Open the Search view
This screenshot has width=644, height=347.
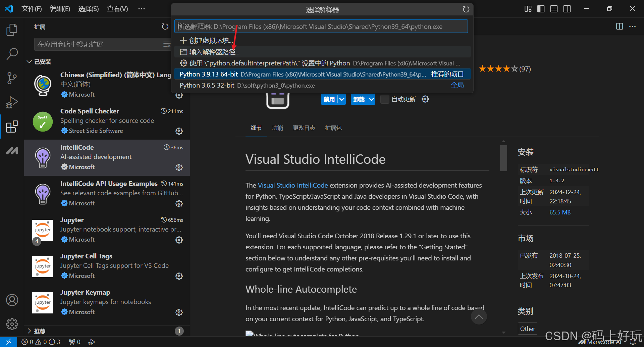click(x=12, y=53)
